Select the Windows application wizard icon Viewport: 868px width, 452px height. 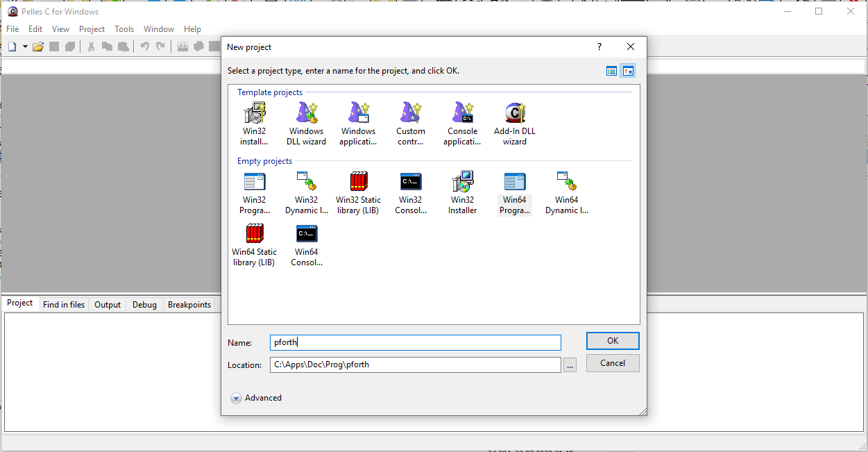point(358,124)
